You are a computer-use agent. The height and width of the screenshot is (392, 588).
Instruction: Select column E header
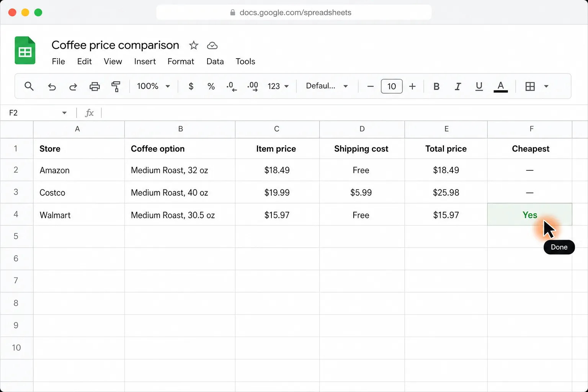pos(446,129)
